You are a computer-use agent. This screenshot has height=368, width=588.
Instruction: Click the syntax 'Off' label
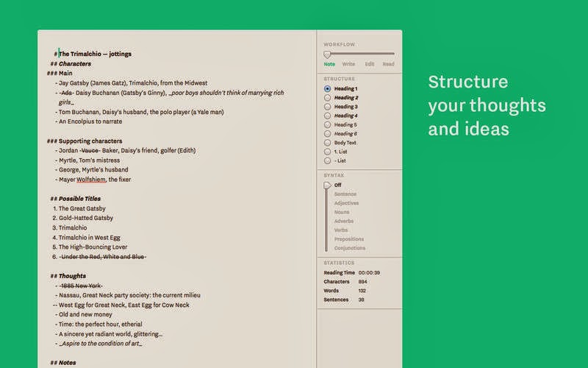coord(337,185)
